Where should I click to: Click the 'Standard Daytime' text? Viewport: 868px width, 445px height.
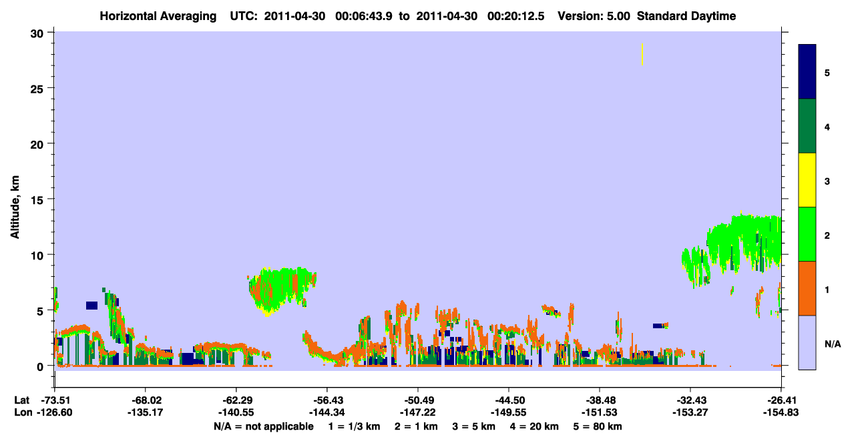point(687,16)
